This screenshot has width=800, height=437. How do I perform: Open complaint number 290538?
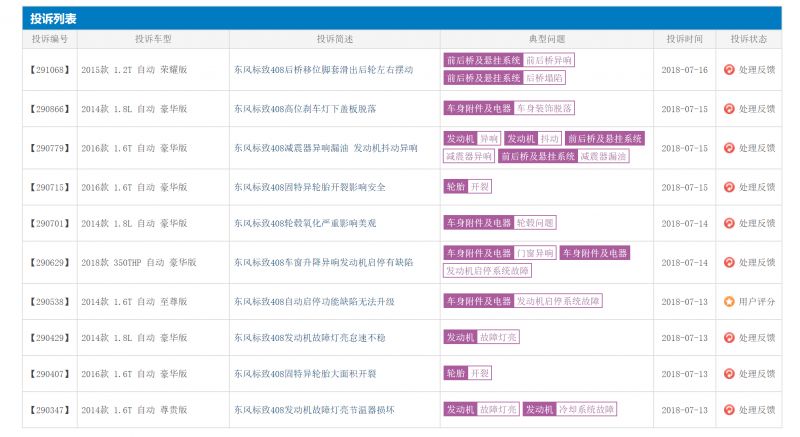[x=49, y=302]
